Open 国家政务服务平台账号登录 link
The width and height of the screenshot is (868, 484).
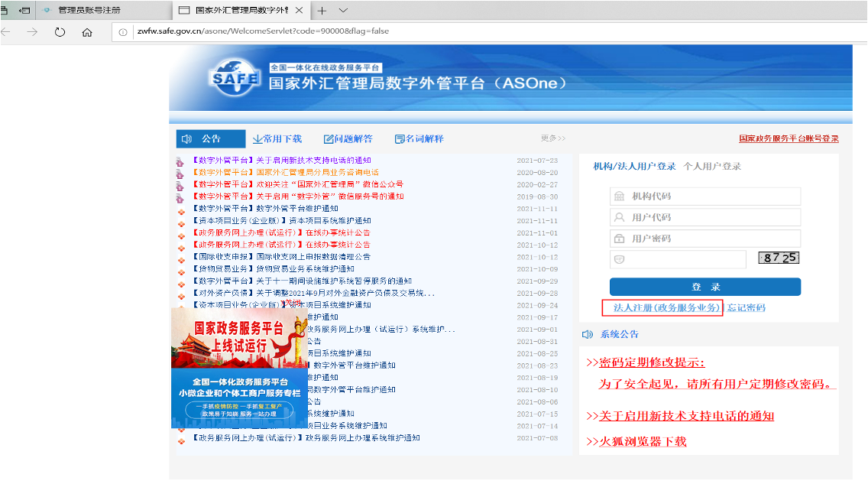pyautogui.click(x=789, y=138)
